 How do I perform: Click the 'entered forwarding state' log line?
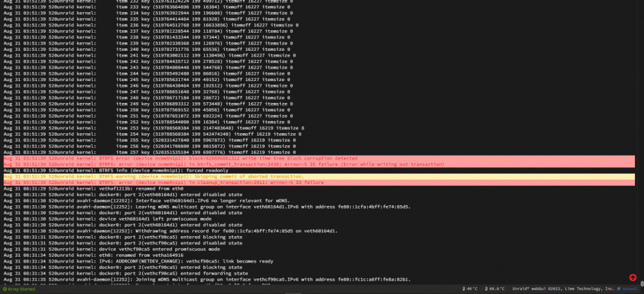[126, 273]
